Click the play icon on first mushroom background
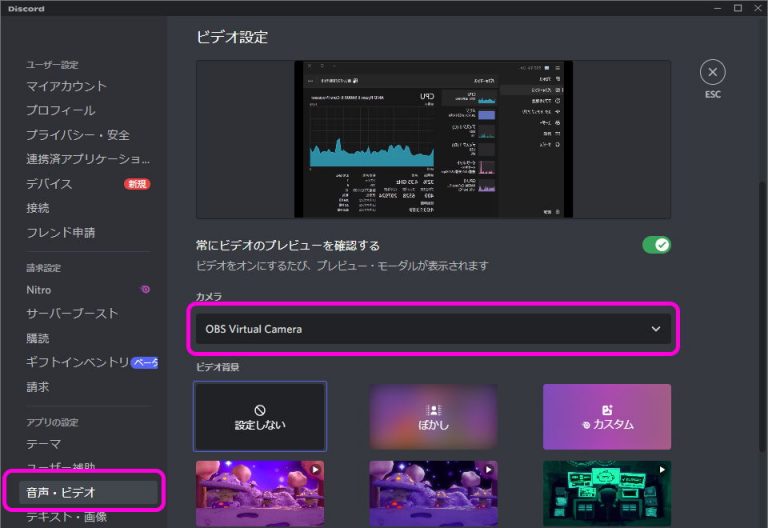768x528 pixels. [x=315, y=469]
